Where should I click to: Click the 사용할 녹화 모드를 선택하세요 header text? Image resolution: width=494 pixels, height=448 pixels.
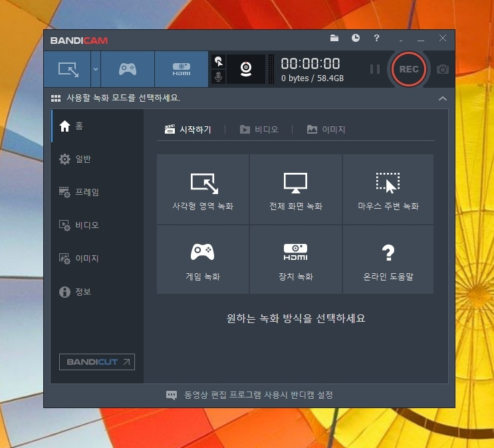[x=123, y=98]
